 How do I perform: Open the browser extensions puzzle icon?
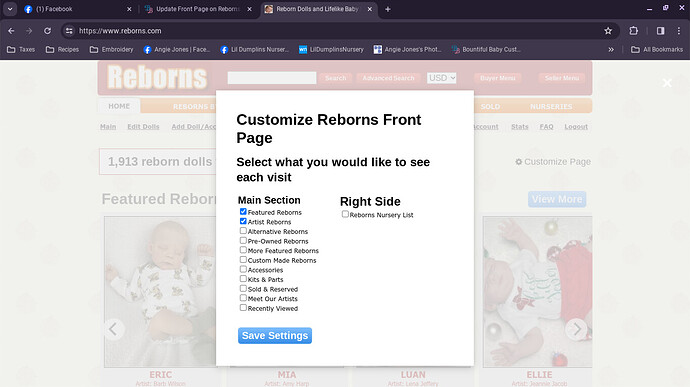(x=633, y=31)
